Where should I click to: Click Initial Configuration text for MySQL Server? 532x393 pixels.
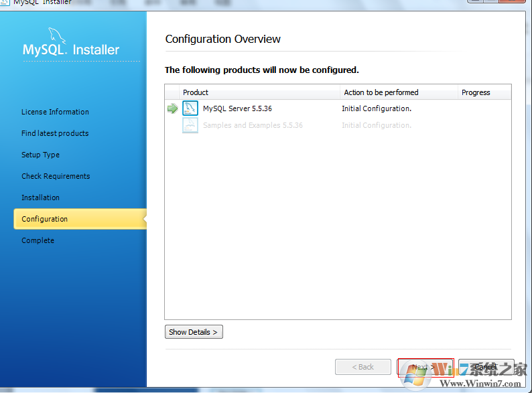(377, 108)
